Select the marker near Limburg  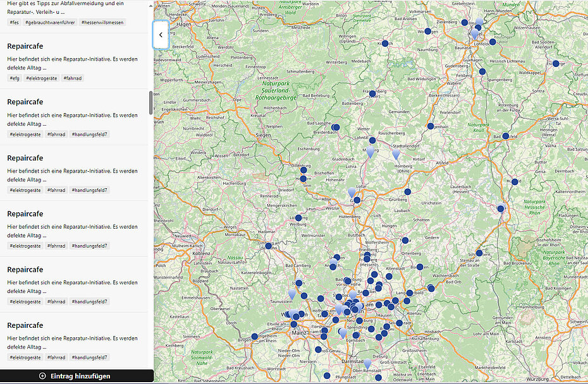[268, 246]
